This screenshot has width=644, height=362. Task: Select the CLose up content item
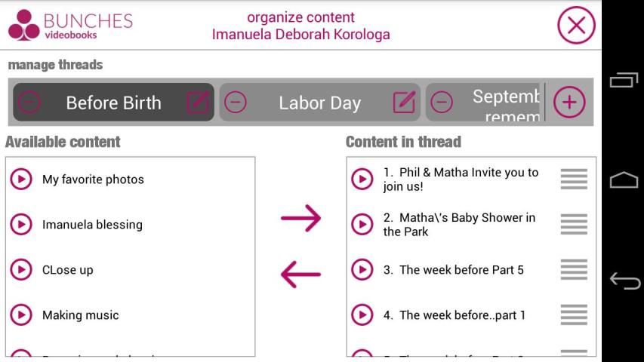[68, 270]
